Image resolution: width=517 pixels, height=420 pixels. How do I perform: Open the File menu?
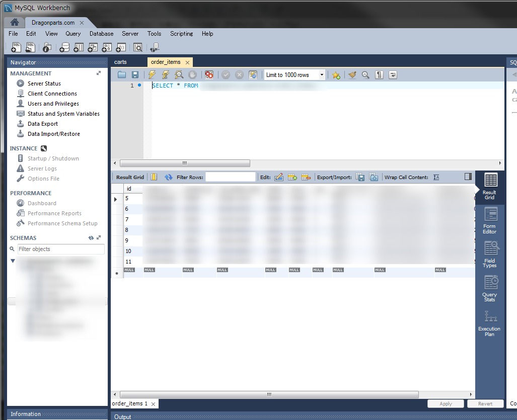(13, 34)
